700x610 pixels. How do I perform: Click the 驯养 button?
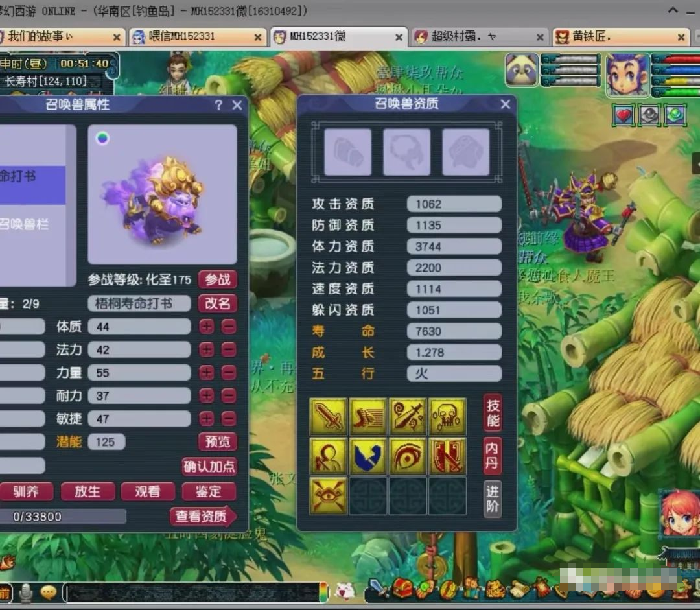pyautogui.click(x=27, y=491)
